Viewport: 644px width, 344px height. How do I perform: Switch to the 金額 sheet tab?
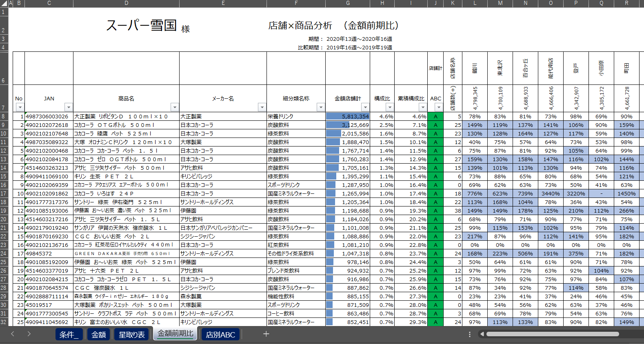pos(99,335)
